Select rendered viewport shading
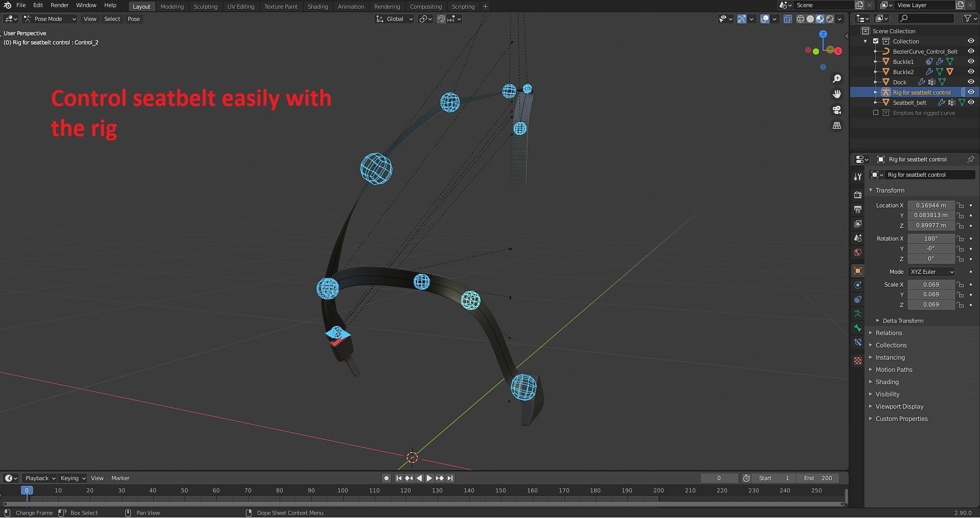Image resolution: width=980 pixels, height=518 pixels. tap(830, 19)
